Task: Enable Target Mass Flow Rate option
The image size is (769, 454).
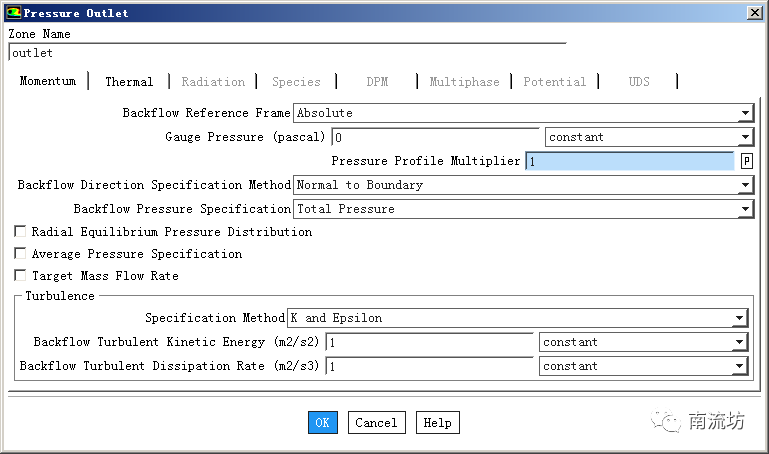Action: point(20,276)
